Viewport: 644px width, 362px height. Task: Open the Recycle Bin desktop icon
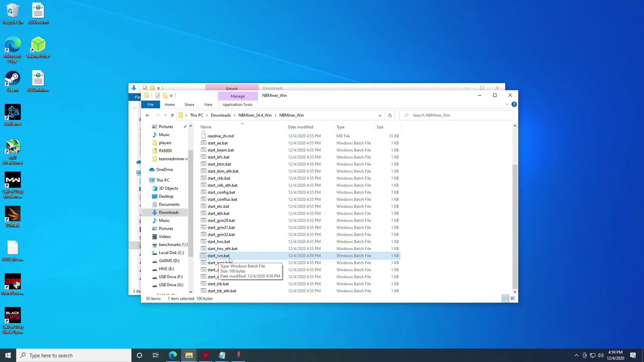(x=13, y=14)
